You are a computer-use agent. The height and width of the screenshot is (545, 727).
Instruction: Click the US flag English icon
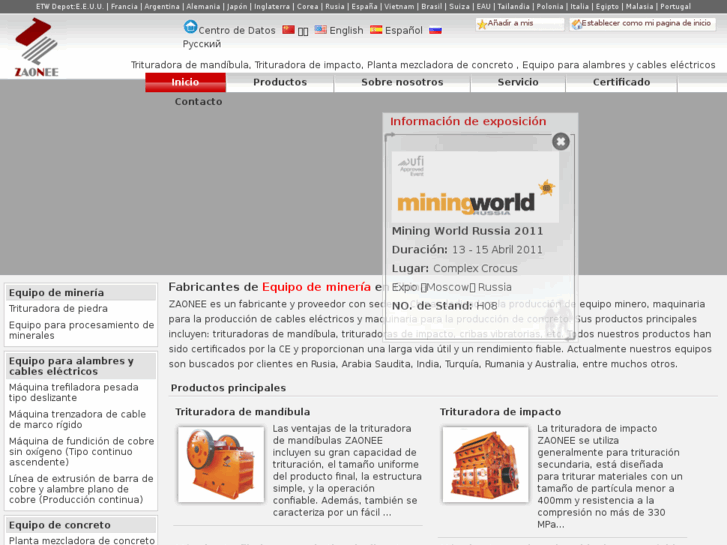point(320,29)
